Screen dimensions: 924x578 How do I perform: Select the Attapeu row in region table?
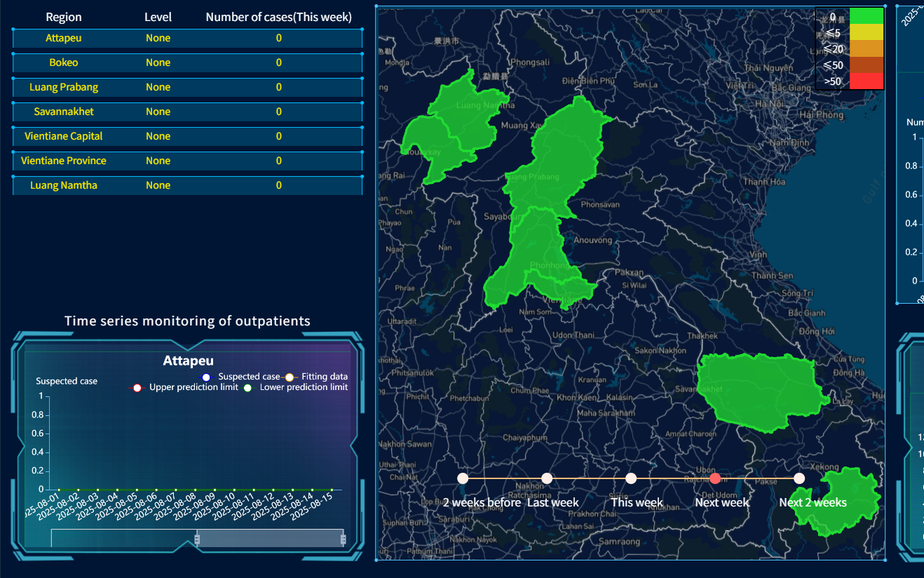pos(187,39)
